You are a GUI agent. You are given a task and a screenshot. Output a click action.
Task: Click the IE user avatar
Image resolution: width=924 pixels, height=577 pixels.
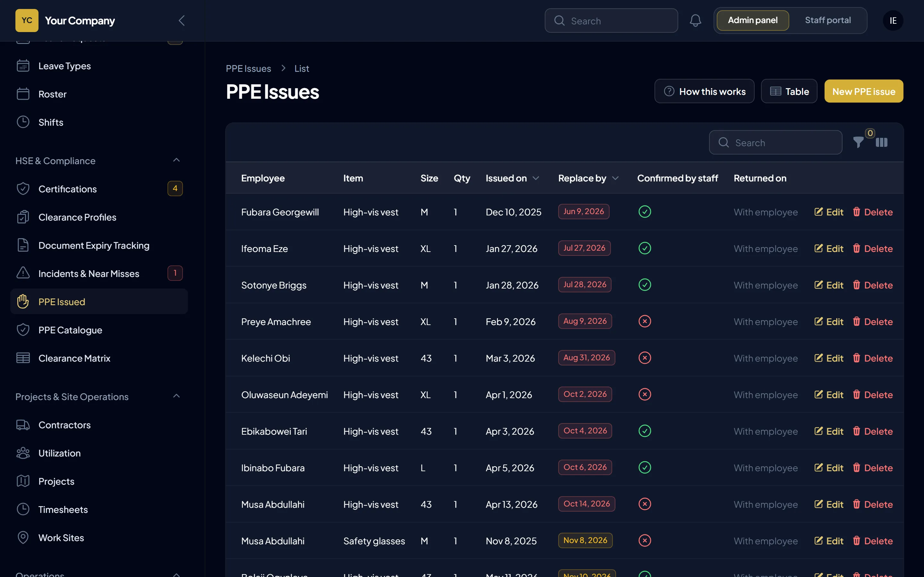893,21
